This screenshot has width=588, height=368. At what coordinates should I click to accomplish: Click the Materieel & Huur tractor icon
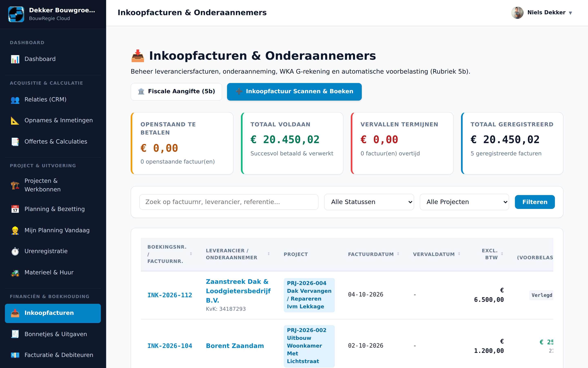click(x=15, y=273)
